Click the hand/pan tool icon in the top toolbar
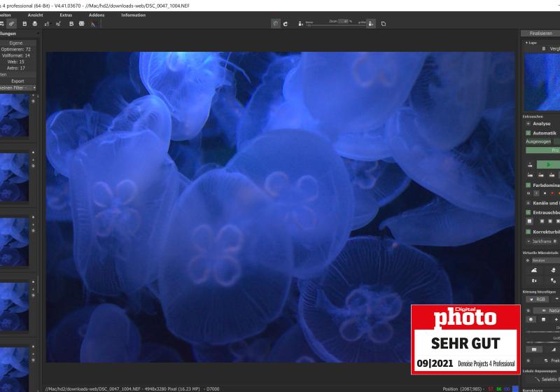 [x=276, y=24]
